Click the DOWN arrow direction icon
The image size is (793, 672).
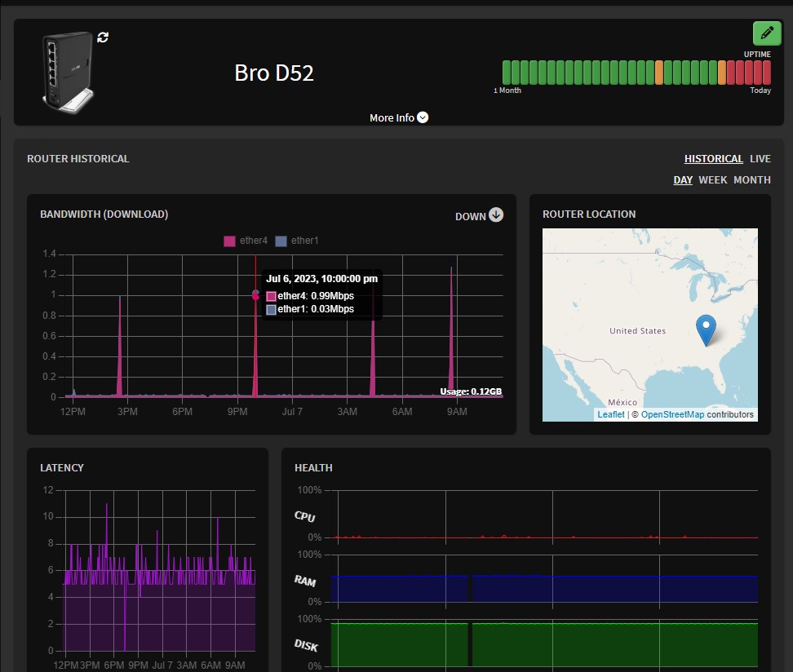496,215
